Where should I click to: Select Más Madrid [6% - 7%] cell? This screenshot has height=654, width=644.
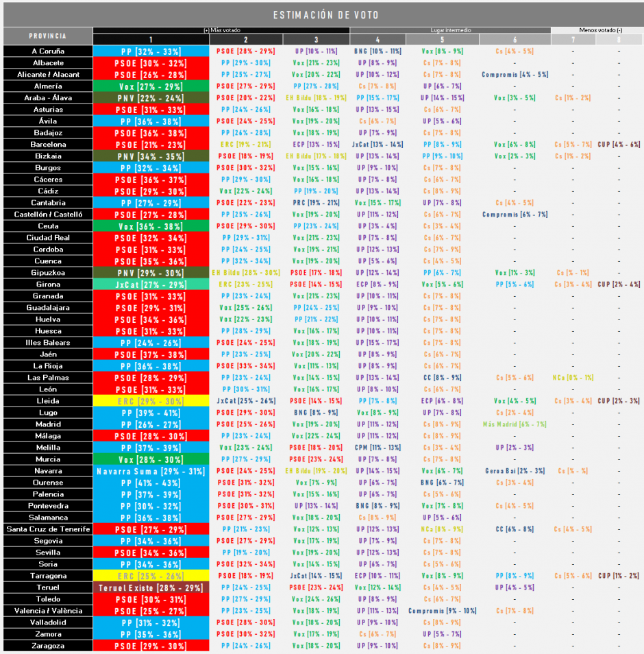pyautogui.click(x=515, y=424)
